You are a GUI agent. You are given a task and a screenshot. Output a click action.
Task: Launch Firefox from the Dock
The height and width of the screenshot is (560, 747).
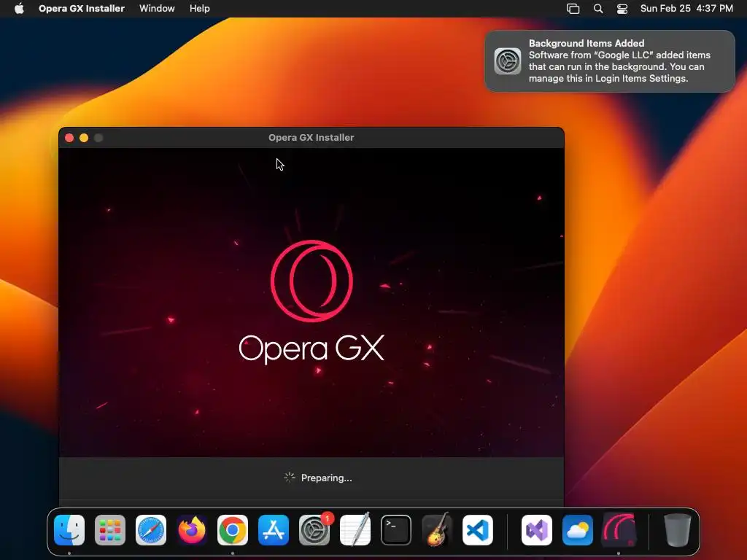coord(192,530)
